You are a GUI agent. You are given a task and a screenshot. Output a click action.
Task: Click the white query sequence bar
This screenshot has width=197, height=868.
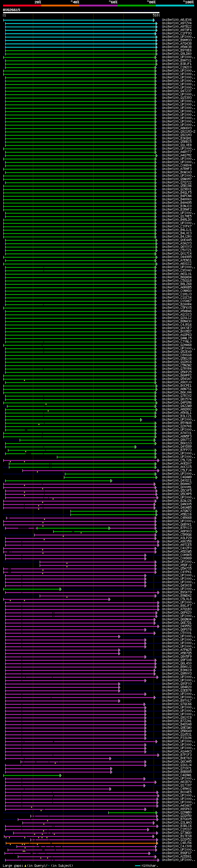click(x=81, y=13)
